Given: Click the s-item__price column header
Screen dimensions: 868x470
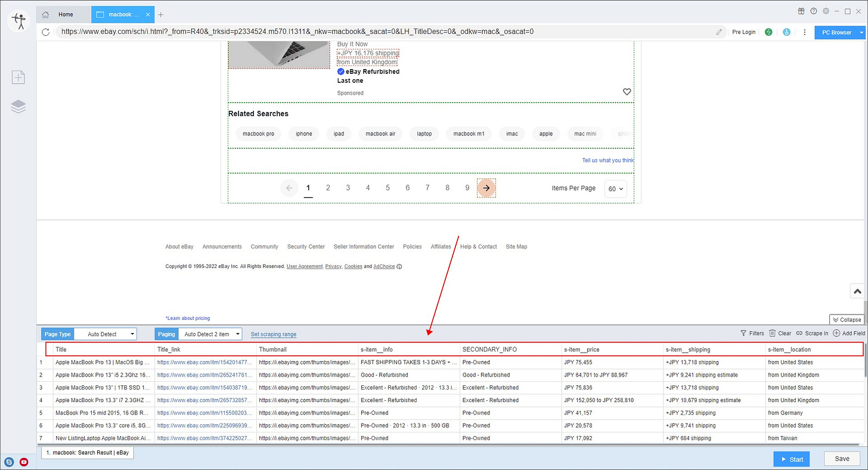Looking at the screenshot, I should [x=612, y=350].
